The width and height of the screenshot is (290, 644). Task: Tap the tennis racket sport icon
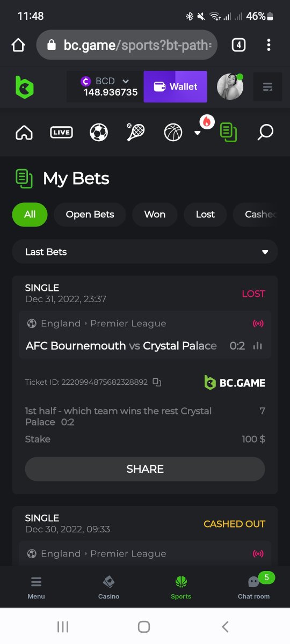point(135,132)
